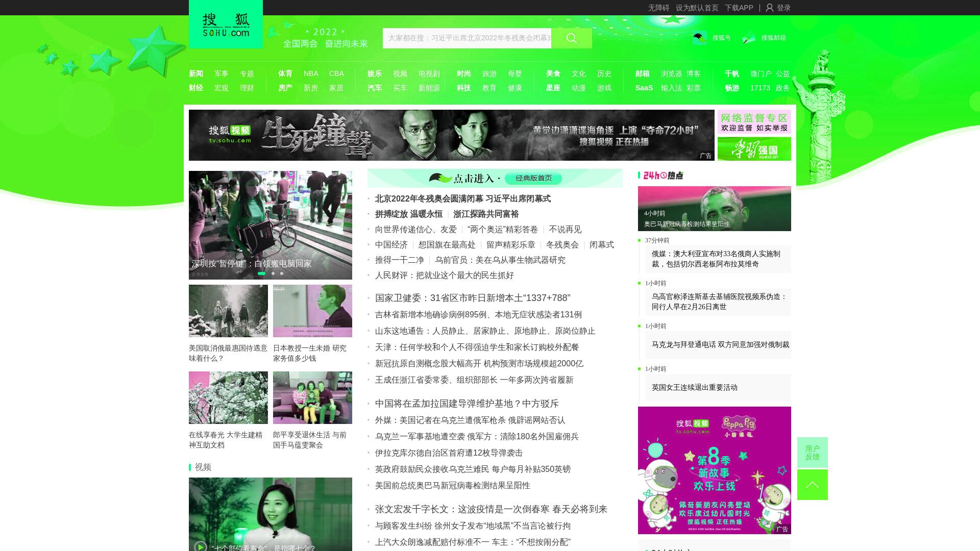The image size is (980, 551).
Task: Select the second carousel dot indicator
Action: click(x=273, y=273)
